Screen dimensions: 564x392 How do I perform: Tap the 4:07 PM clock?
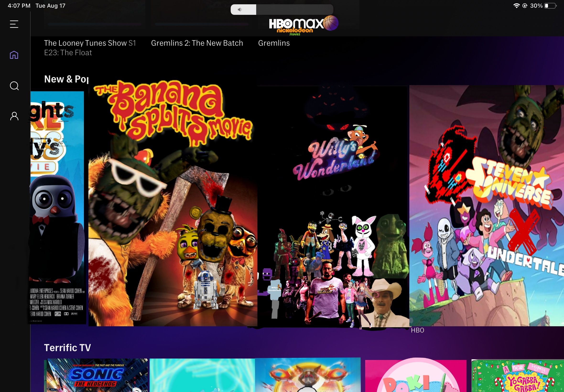19,6
